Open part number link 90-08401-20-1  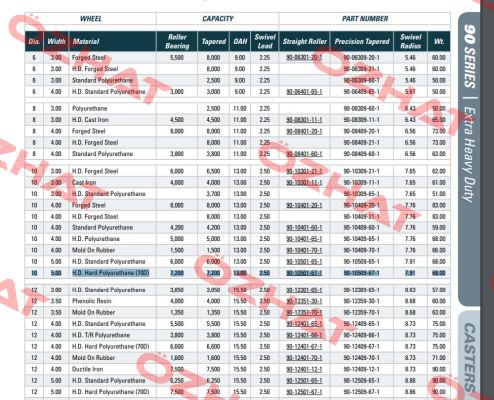click(x=304, y=131)
